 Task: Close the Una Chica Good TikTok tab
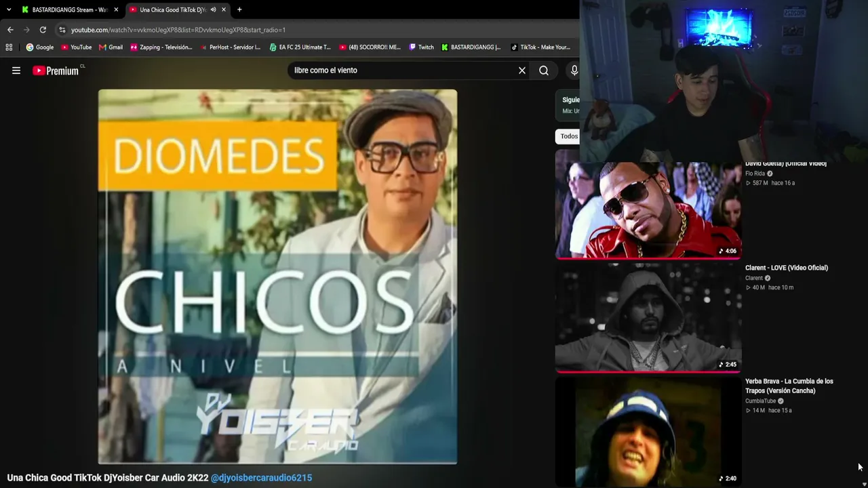click(224, 9)
